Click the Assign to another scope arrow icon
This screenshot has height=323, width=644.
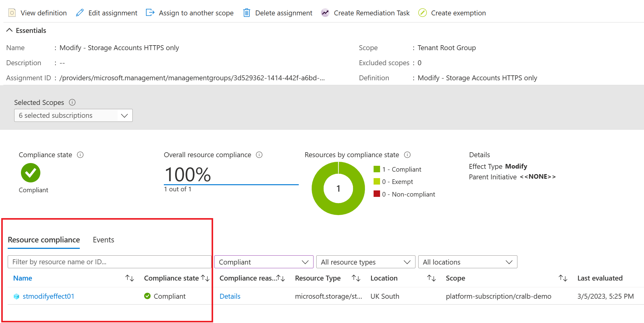point(150,13)
